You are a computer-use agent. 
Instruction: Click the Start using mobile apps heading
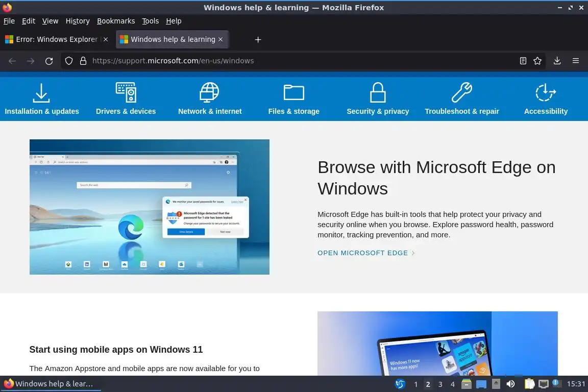click(116, 350)
